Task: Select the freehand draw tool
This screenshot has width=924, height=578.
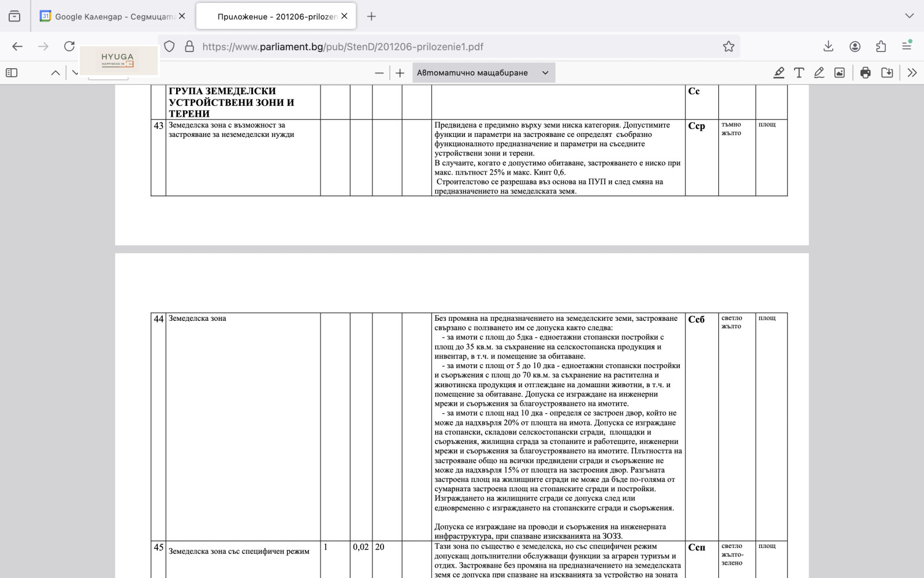Action: tap(819, 73)
